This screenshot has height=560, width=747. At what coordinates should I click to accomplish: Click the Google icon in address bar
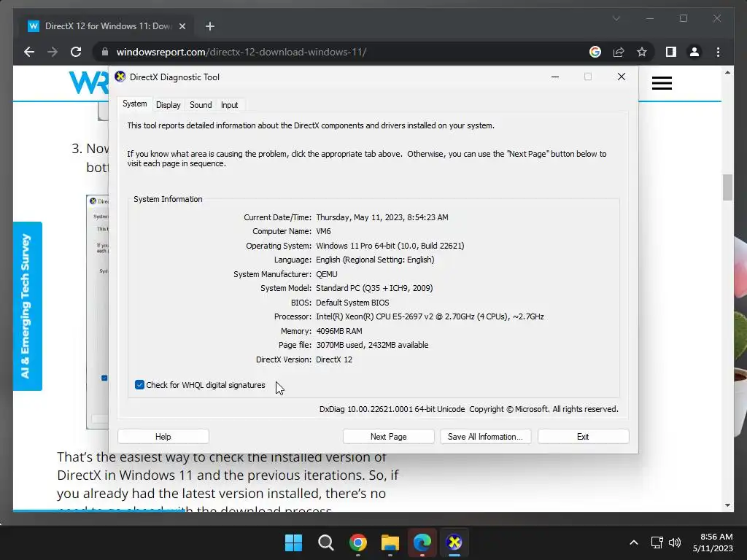[595, 52]
